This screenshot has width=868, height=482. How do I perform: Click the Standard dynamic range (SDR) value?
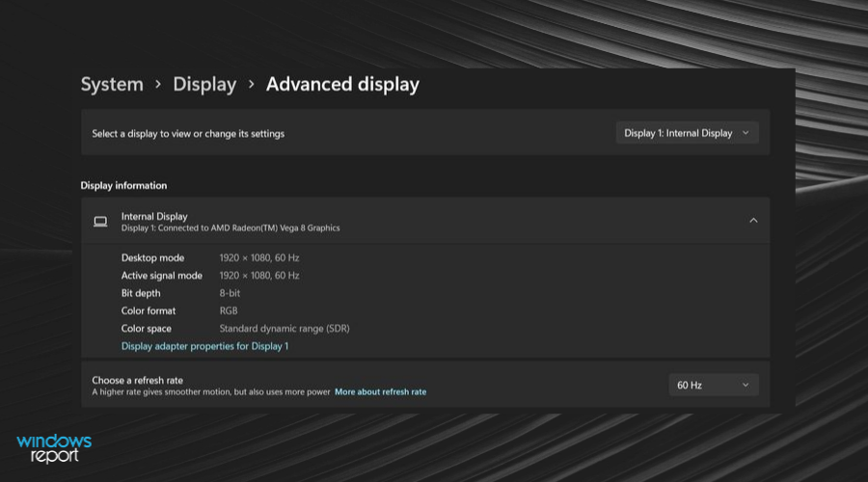pos(285,329)
